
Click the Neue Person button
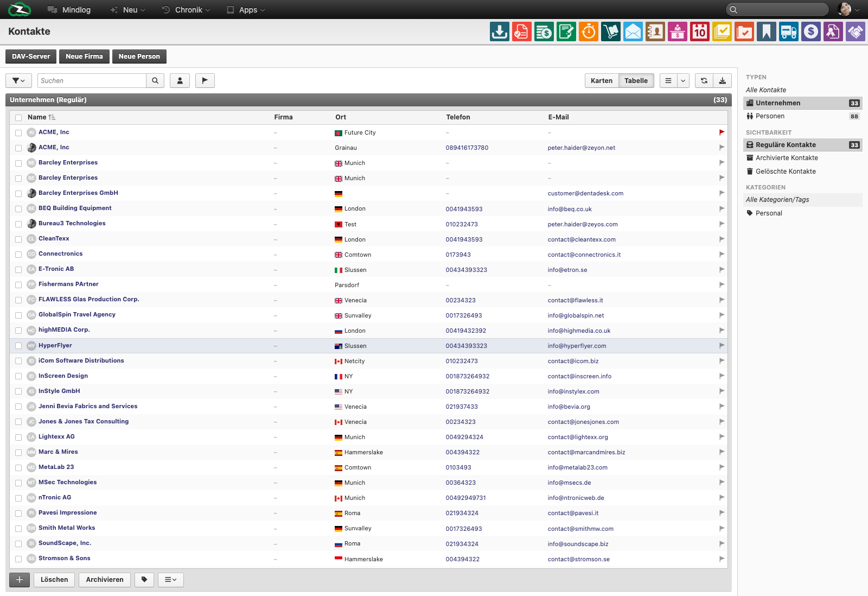(x=139, y=56)
